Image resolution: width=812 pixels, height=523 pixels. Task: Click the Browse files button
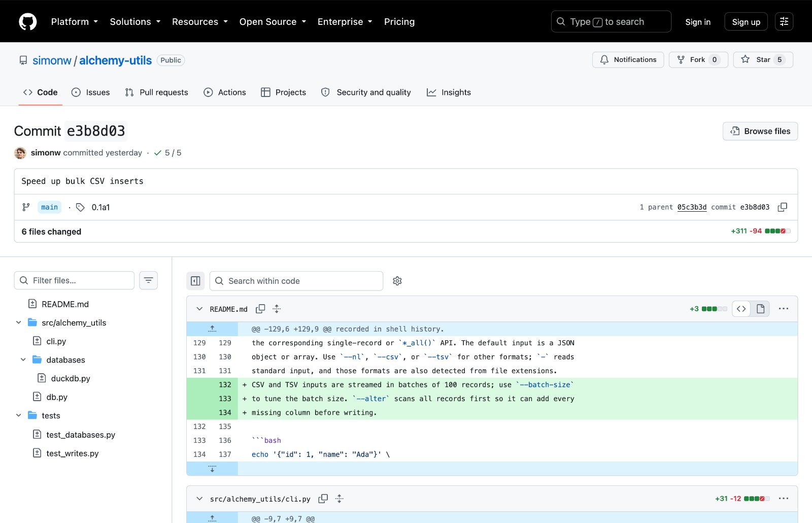tap(760, 131)
